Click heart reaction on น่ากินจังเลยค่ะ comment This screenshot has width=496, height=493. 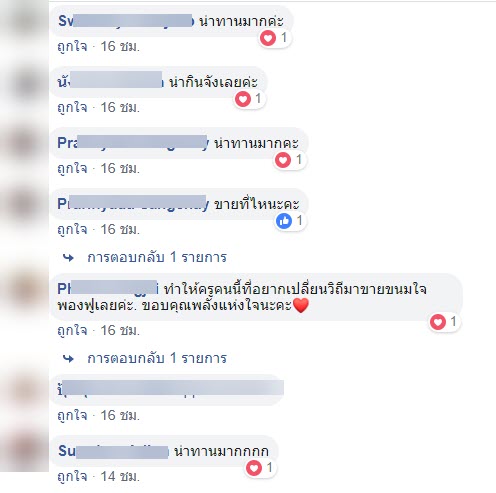tap(243, 99)
